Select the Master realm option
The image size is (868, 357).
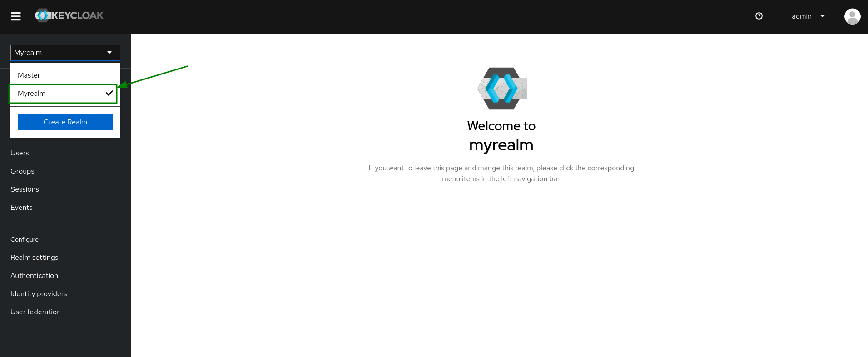pos(29,75)
